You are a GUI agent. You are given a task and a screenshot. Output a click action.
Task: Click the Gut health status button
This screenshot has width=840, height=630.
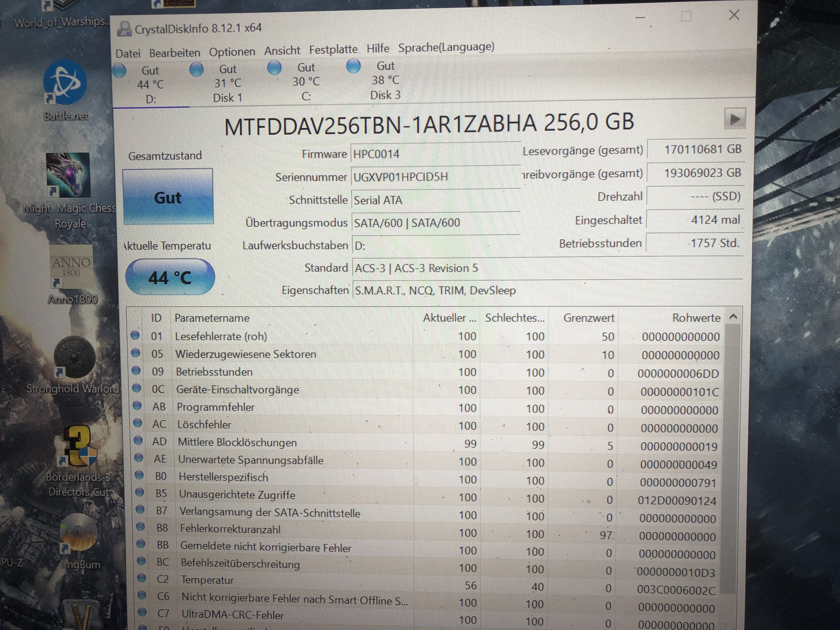[x=168, y=197]
